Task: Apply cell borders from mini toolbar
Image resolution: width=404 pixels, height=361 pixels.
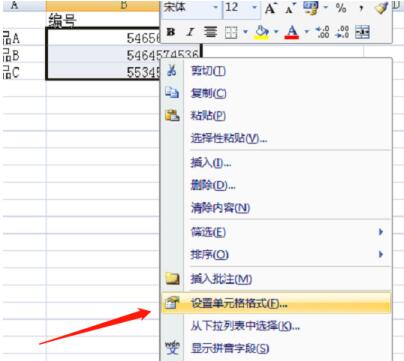Action: [x=231, y=32]
